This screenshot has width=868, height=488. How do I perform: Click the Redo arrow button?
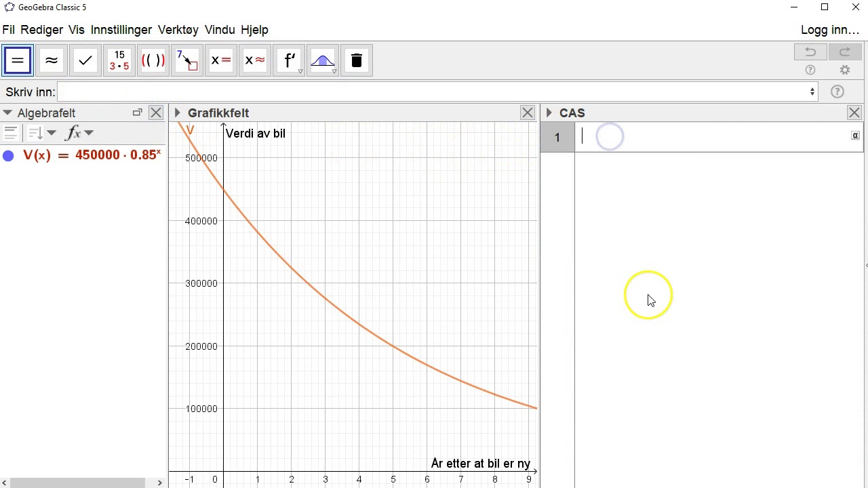click(x=844, y=52)
